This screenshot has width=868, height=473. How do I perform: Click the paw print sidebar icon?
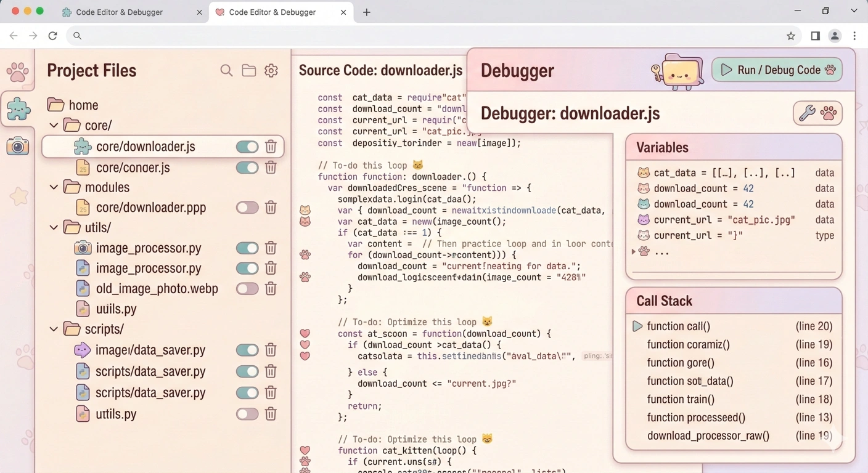pos(17,71)
